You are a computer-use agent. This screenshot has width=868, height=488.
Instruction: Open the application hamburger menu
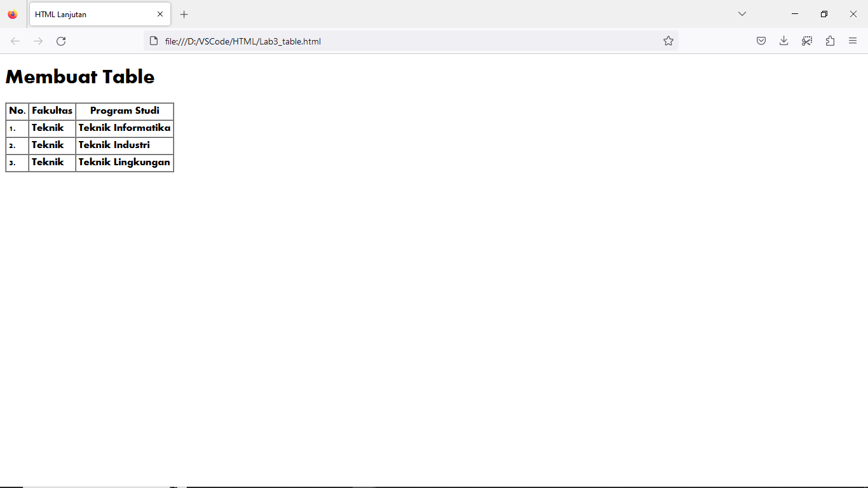[853, 41]
